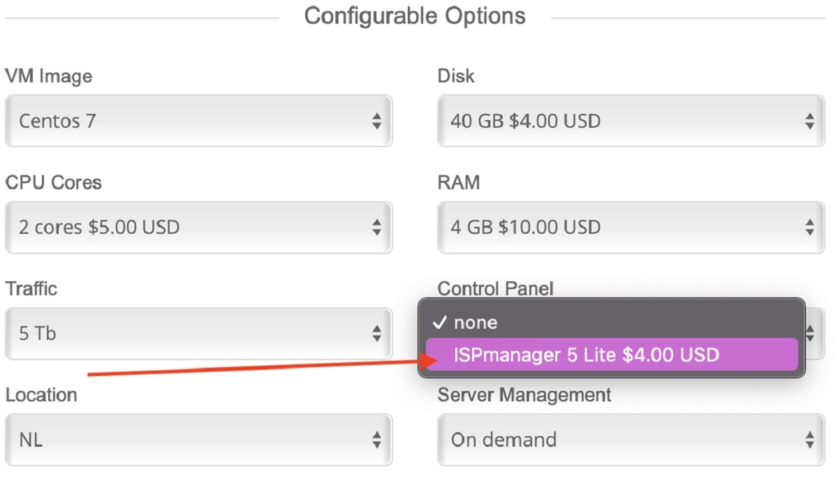Click the CPU Cores stepper arrows icon
Screen dimensions: 838x504
[376, 228]
